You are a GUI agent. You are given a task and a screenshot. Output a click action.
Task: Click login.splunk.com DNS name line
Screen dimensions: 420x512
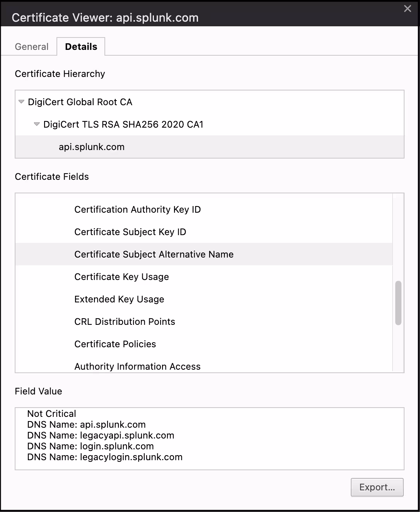pos(117,446)
